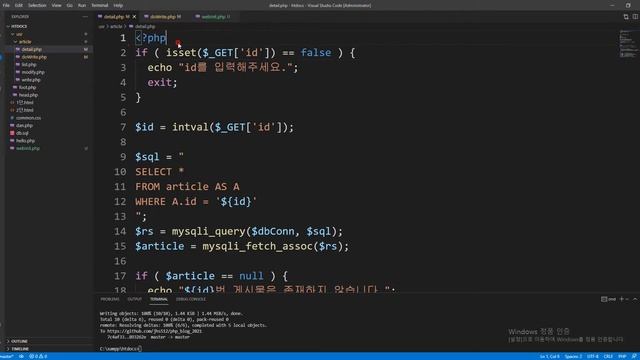Switch to the Terminal panel tab
The image size is (640, 360).
click(x=159, y=299)
